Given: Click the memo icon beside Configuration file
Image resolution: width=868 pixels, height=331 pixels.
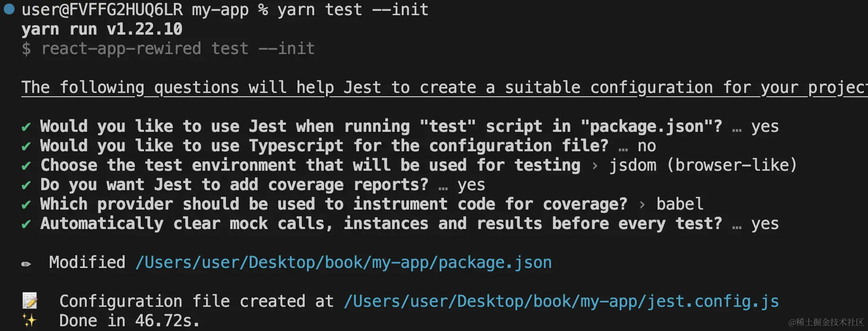Looking at the screenshot, I should 29,301.
